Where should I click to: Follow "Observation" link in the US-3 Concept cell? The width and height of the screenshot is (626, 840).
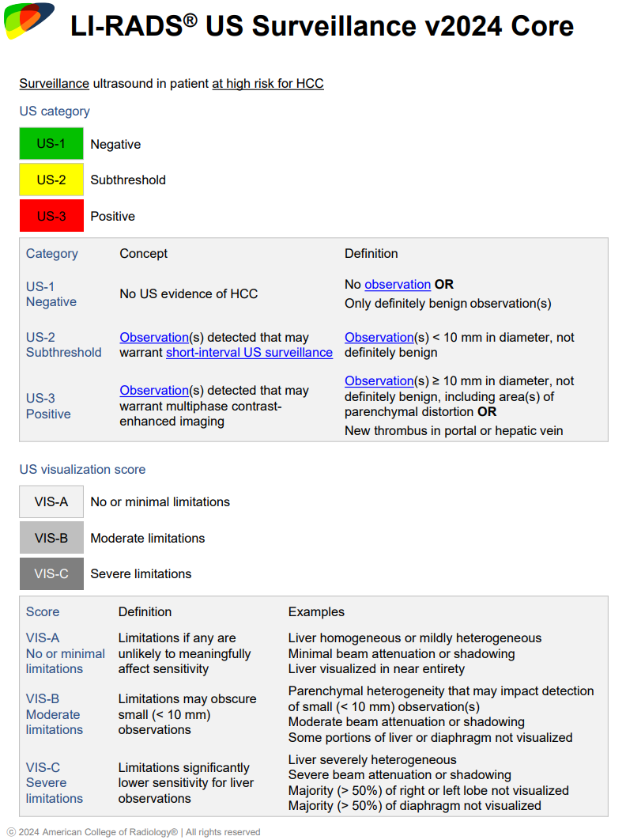154,390
